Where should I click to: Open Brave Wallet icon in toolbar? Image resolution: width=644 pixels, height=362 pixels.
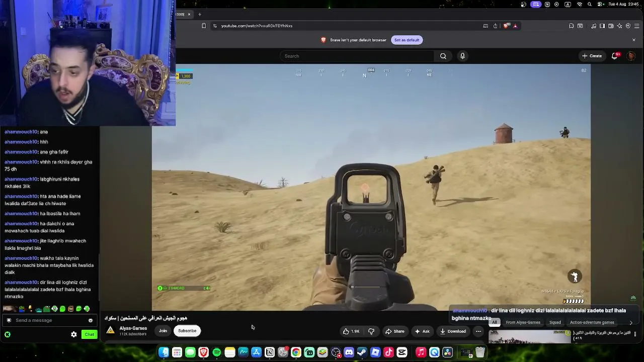611,26
